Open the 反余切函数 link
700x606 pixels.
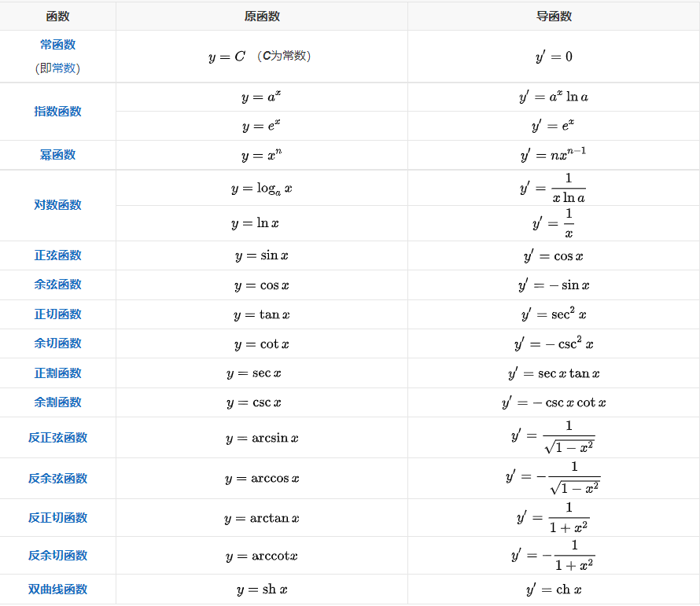pyautogui.click(x=57, y=555)
